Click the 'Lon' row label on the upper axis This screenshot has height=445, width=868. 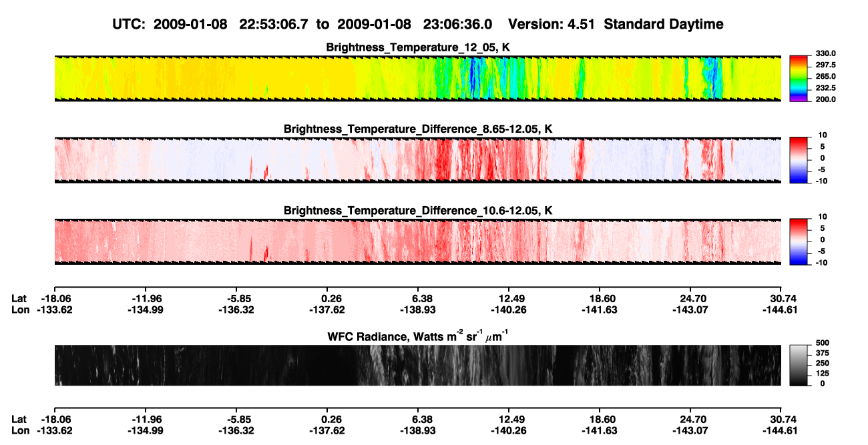pyautogui.click(x=21, y=310)
